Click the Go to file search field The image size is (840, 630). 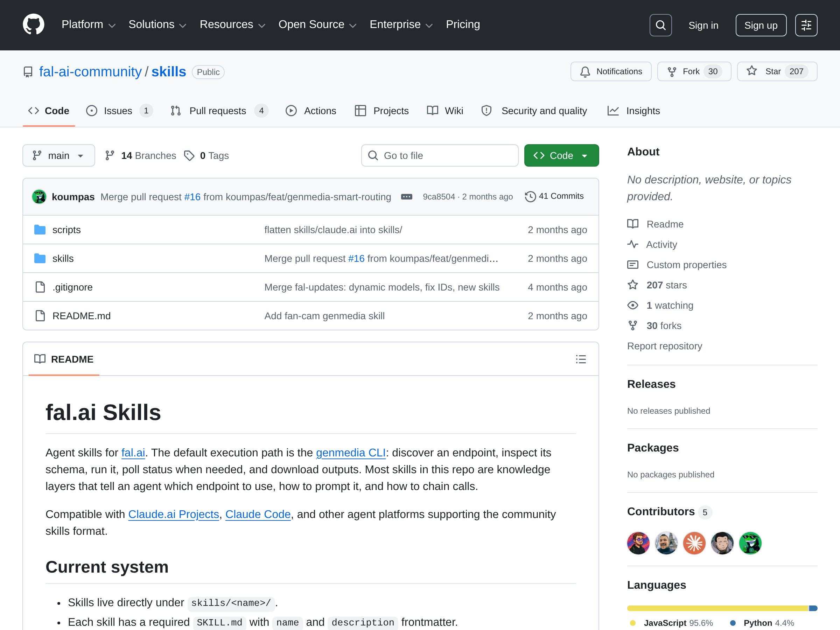[x=440, y=156]
